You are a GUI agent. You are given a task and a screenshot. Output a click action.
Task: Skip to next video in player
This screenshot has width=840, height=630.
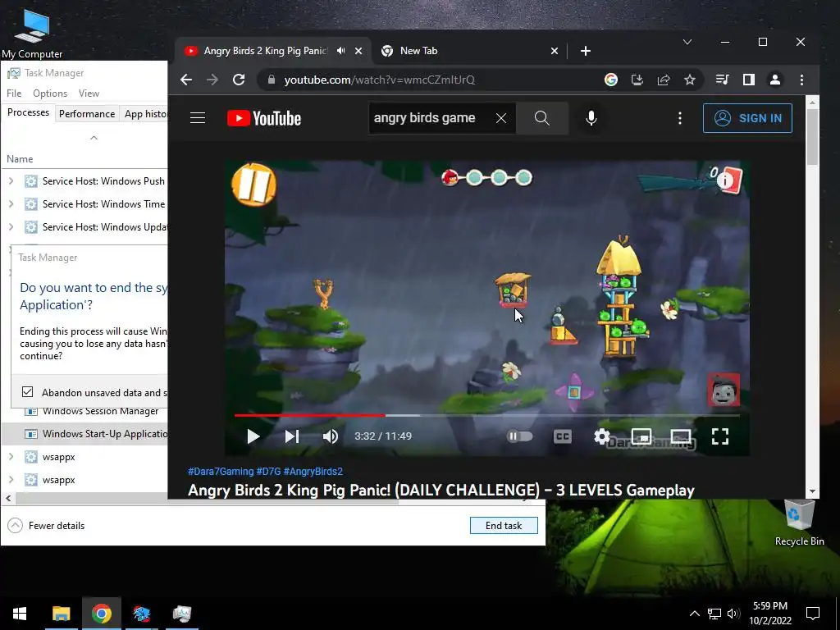pyautogui.click(x=292, y=436)
